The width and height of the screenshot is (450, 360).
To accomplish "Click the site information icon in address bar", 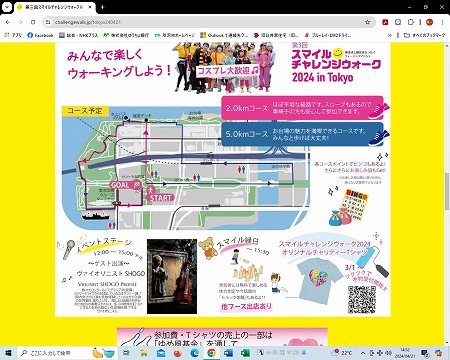I will [48, 22].
